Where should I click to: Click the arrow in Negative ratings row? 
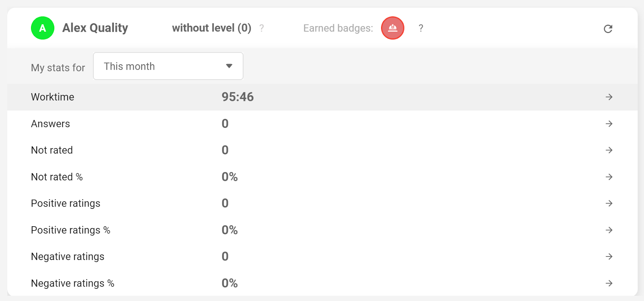(609, 256)
